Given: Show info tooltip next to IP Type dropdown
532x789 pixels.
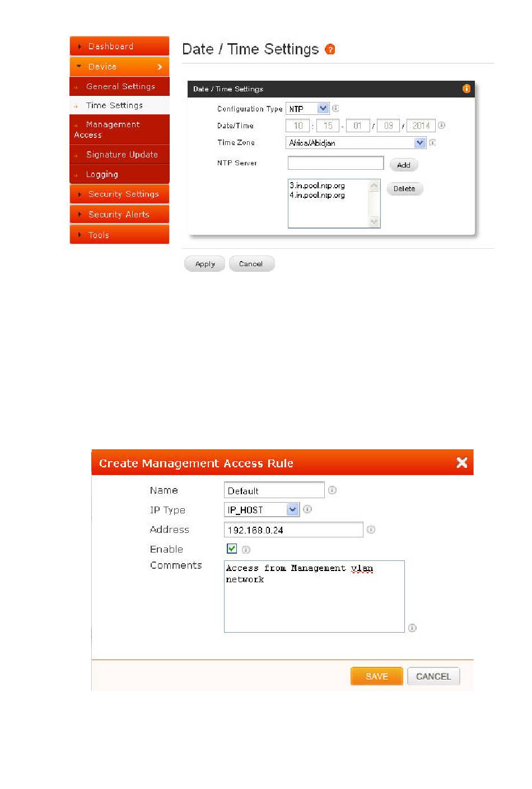Looking at the screenshot, I should pos(307,509).
